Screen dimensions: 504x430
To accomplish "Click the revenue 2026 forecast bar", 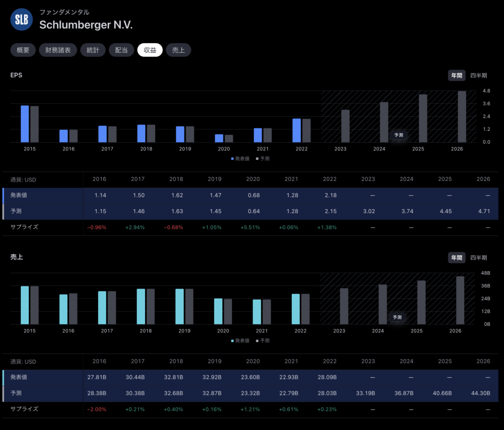I will click(x=460, y=300).
